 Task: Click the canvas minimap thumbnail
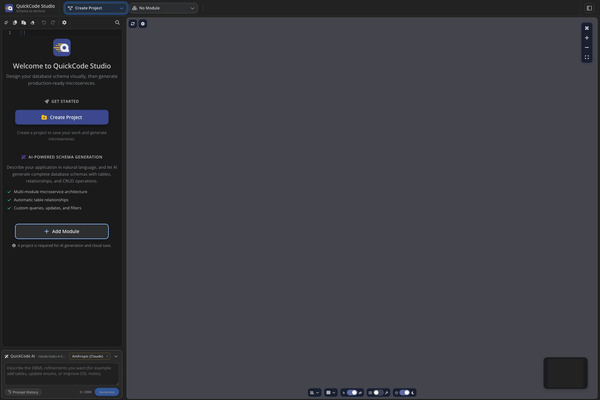coord(565,373)
